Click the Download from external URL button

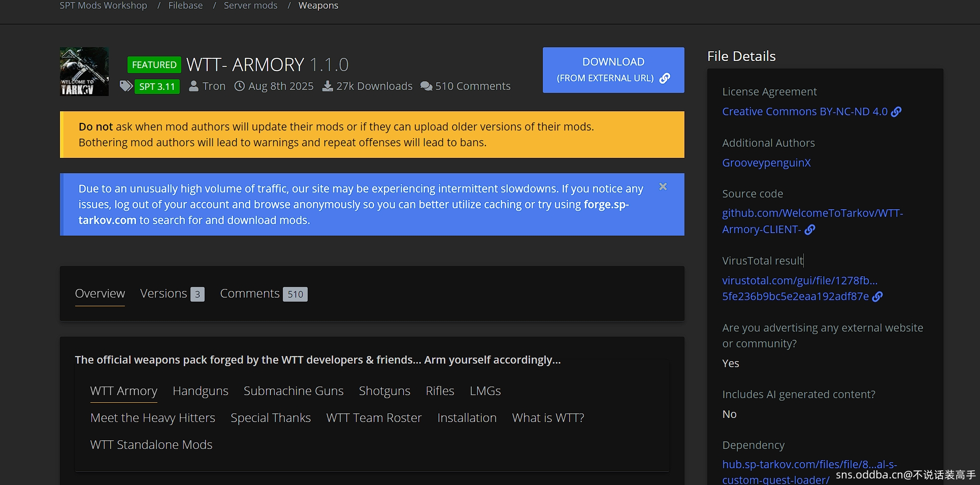coord(613,70)
